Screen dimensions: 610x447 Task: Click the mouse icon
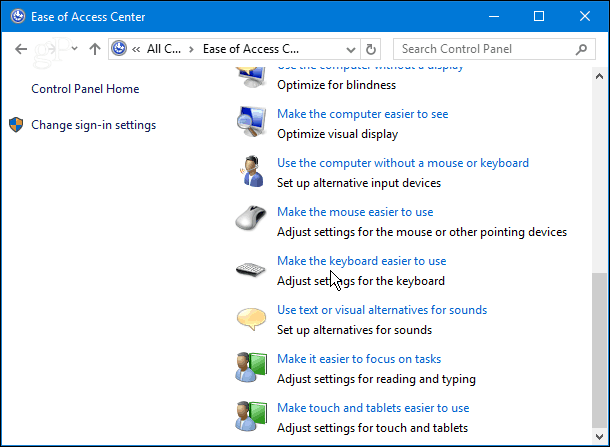coord(251,218)
